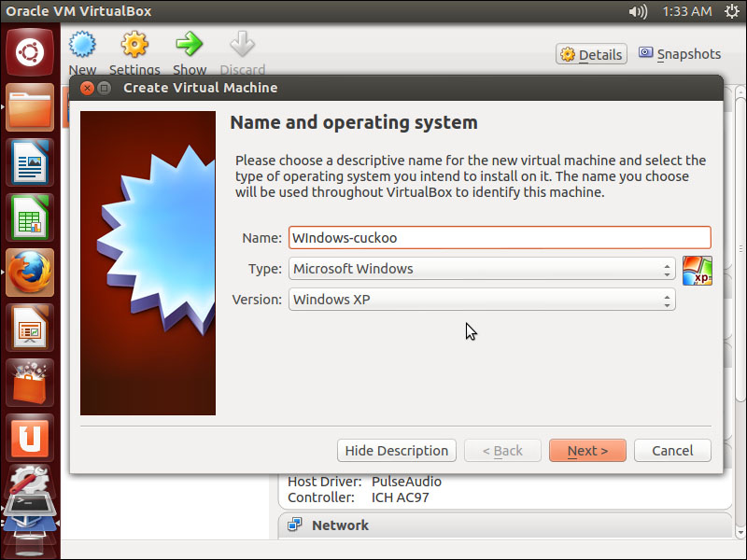Click the Next button
The height and width of the screenshot is (560, 747).
coord(587,451)
